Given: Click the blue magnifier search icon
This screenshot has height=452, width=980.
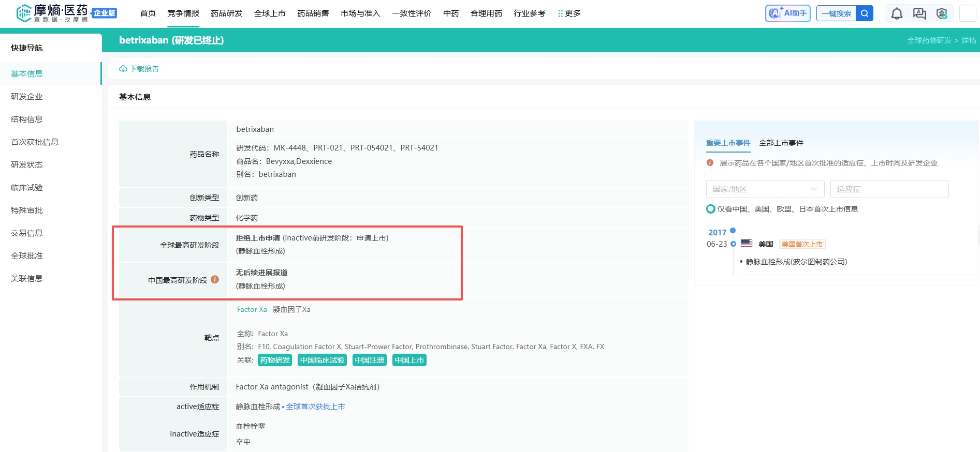Looking at the screenshot, I should 864,13.
